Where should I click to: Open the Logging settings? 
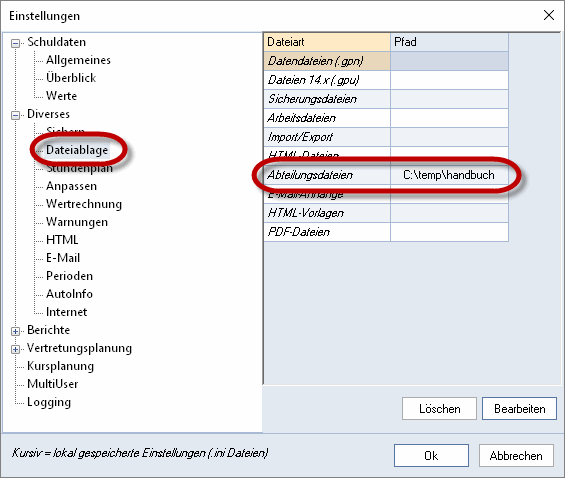[49, 402]
